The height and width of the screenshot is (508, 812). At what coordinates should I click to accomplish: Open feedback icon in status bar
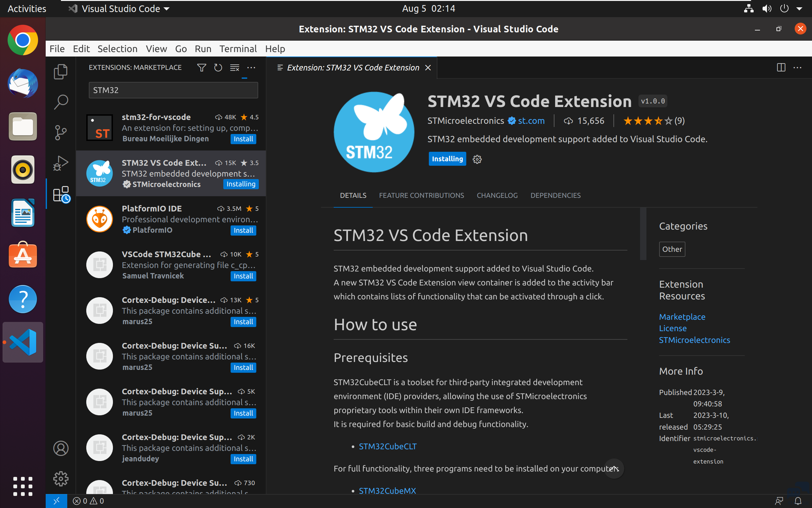[779, 501]
